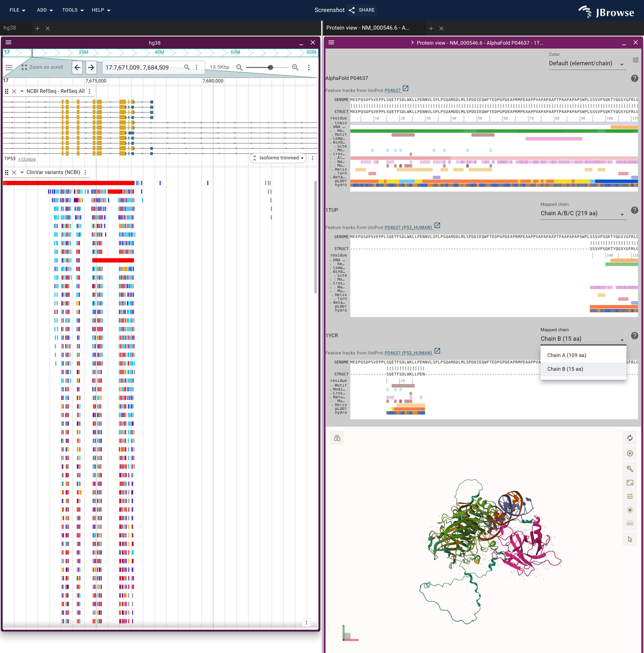644x653 pixels.
Task: Click search icon in location box
Action: pos(187,67)
